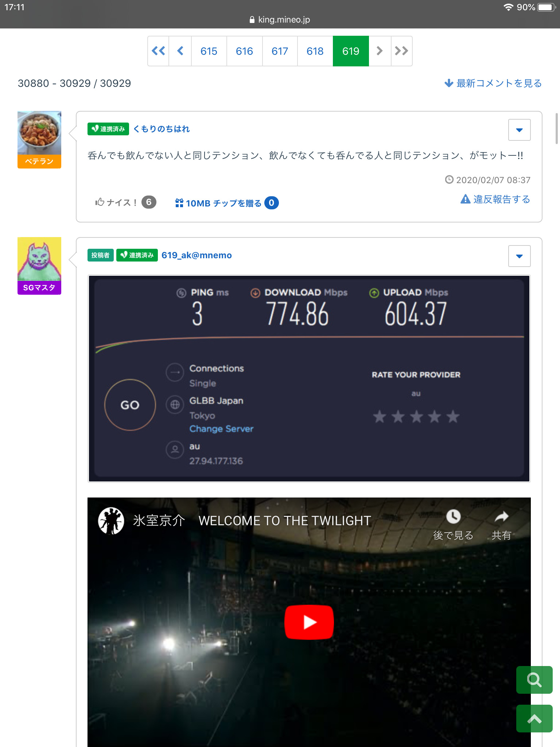Jump to first page with double-left arrows

pyautogui.click(x=158, y=51)
